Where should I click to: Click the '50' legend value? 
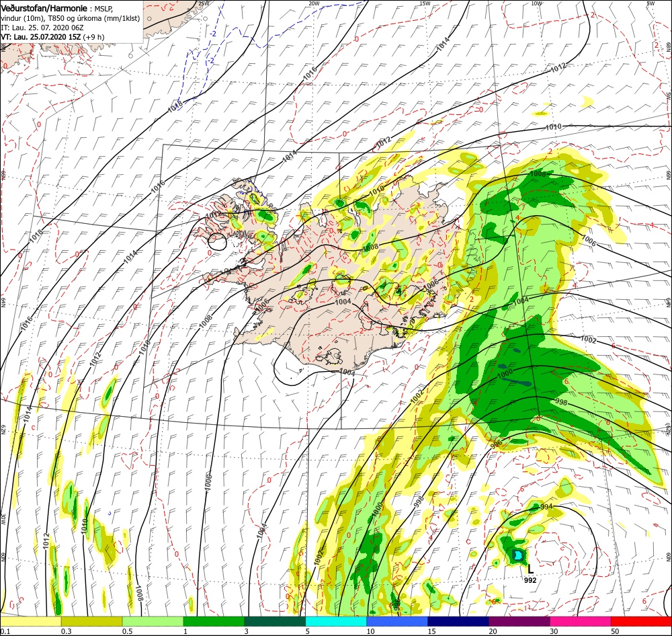[615, 631]
